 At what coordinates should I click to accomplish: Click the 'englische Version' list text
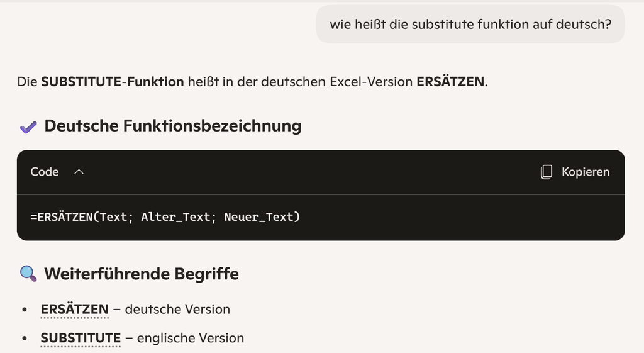tap(190, 338)
